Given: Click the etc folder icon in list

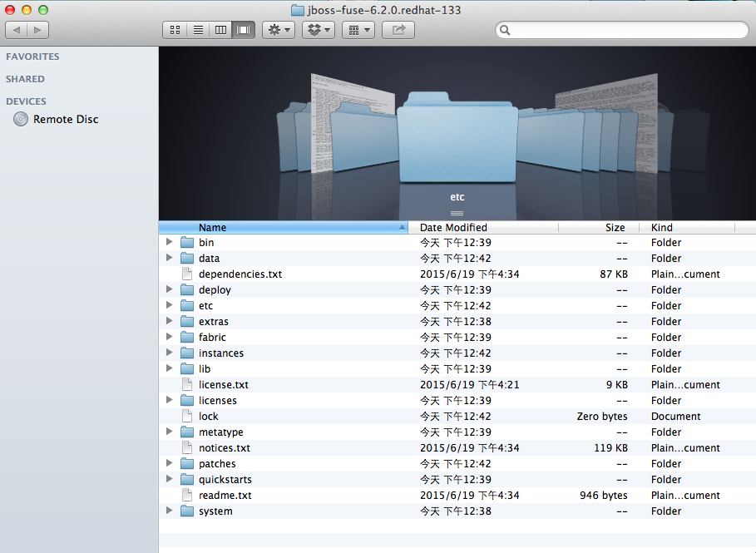Looking at the screenshot, I should [187, 306].
